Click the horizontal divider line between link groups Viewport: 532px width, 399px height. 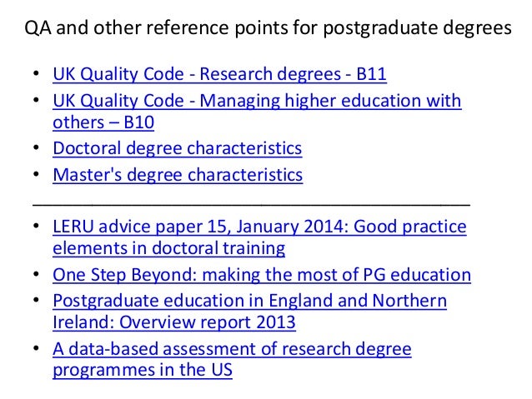click(250, 202)
